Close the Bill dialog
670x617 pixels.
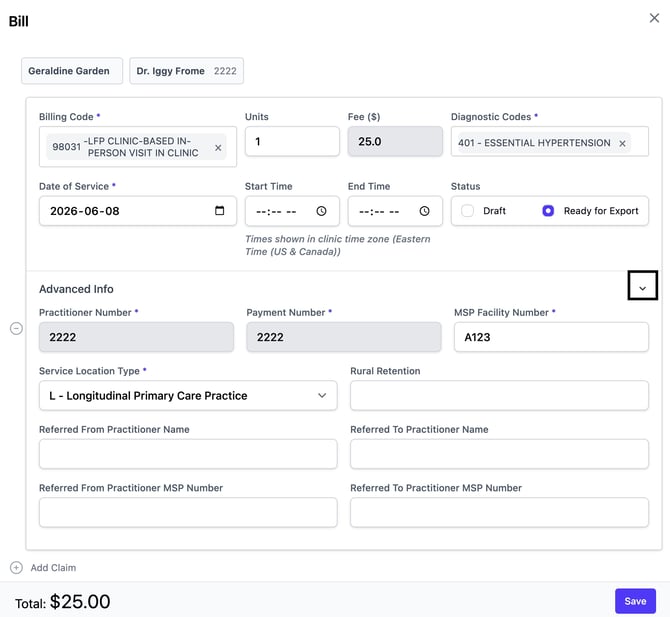[654, 18]
